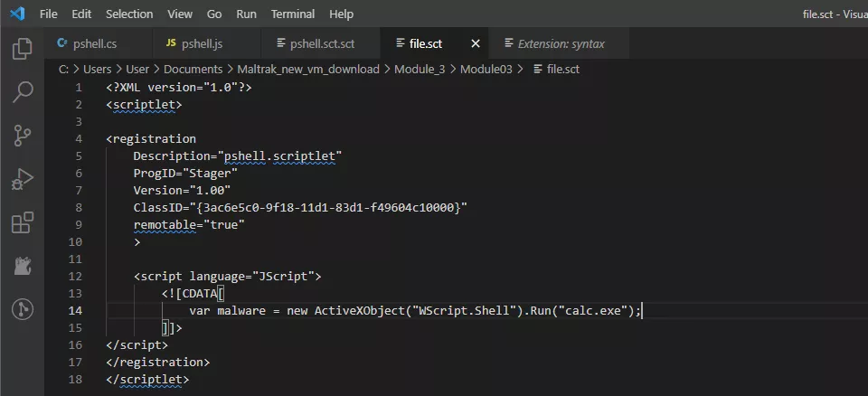Viewport: 868px width, 396px height.
Task: Click the <registration tag text
Action: [x=151, y=138]
